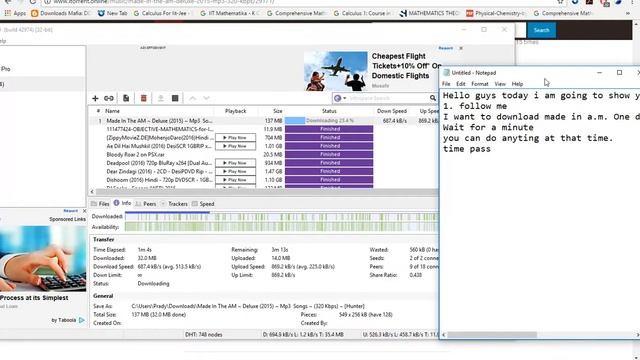The image size is (640, 360).
Task: Switch to the Speed tab
Action: tap(203, 204)
